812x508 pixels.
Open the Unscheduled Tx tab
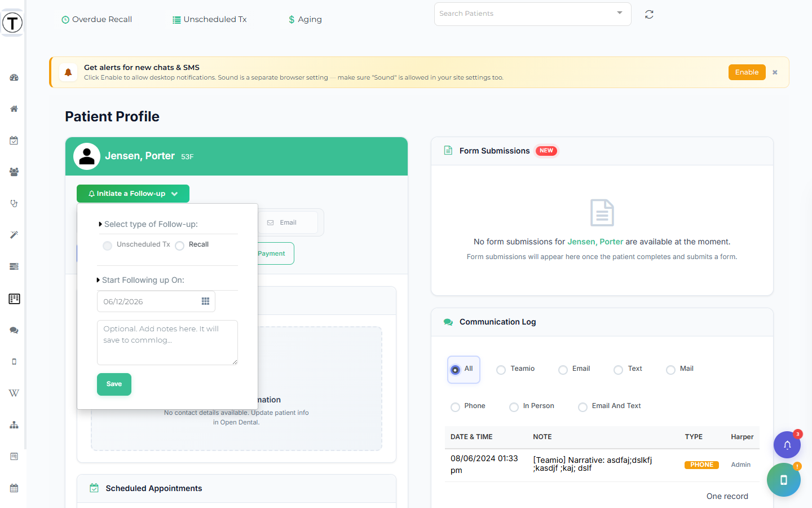209,19
